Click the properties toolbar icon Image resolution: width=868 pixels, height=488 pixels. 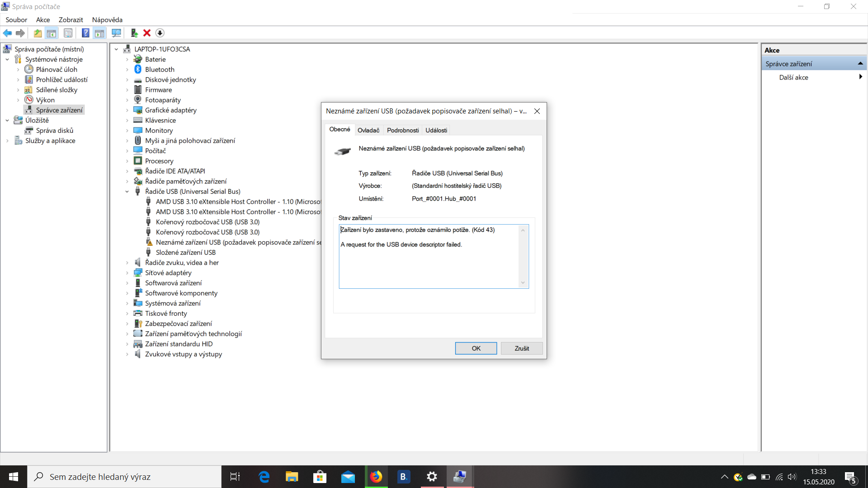[68, 33]
